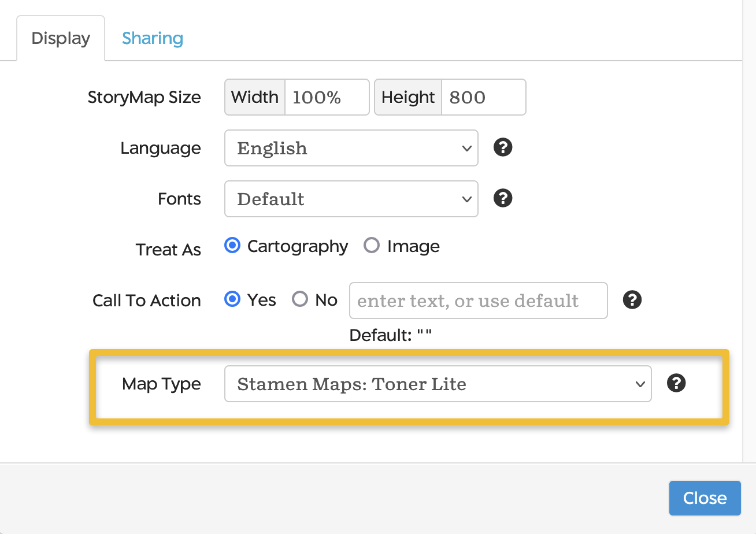Click the Height label button

coord(407,97)
